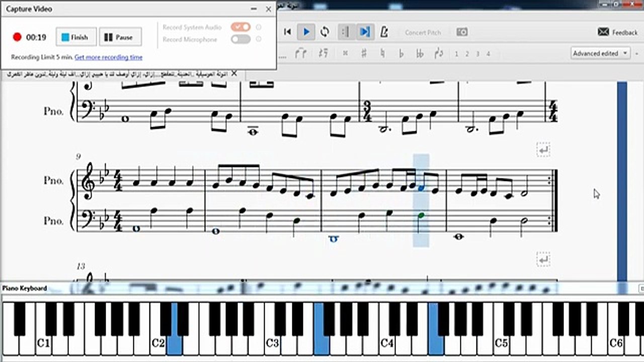This screenshot has width=644, height=362.
Task: Play the C4 piano key
Action: coord(386,344)
